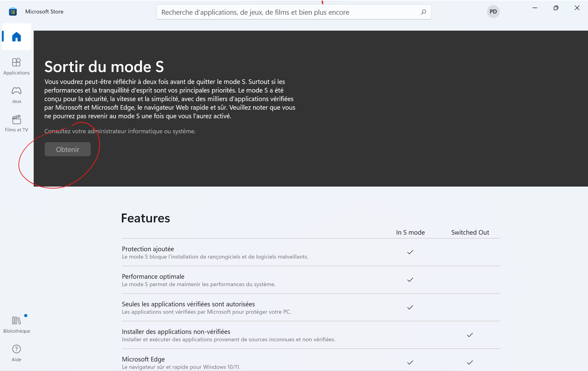Image resolution: width=588 pixels, height=371 pixels.
Task: Restore down the Store window
Action: click(x=556, y=8)
